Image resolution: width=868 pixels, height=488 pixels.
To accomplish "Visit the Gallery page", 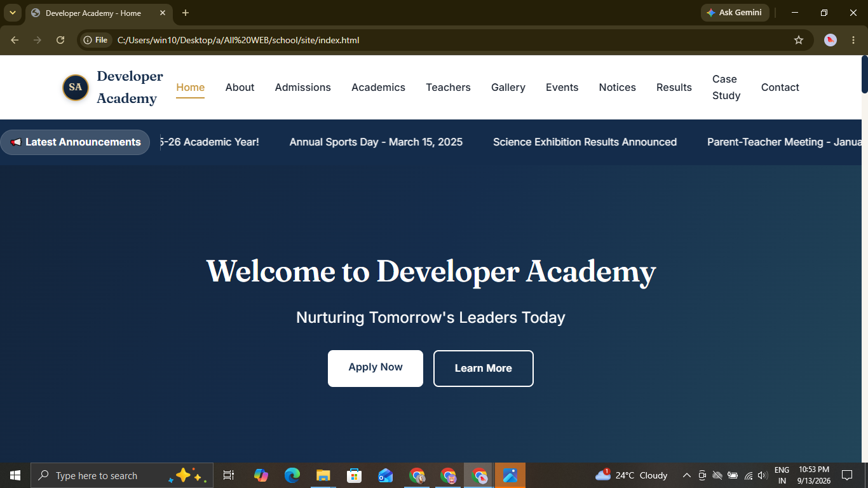I will point(508,88).
